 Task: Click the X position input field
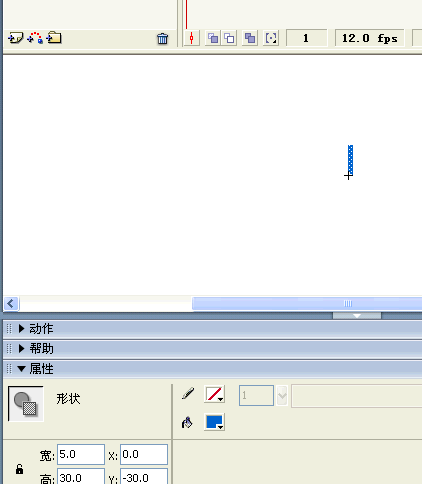pyautogui.click(x=144, y=454)
